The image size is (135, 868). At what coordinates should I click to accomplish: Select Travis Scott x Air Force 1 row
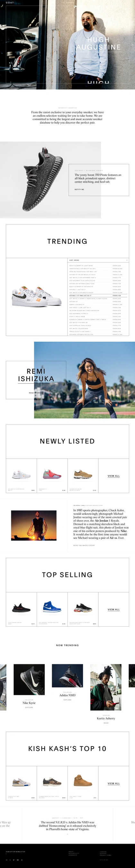click(98, 331)
